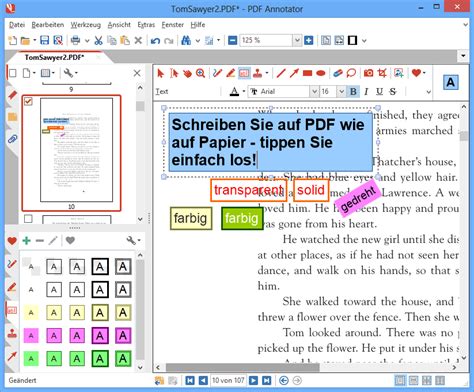Click the paperclip attachments sidebar icon
Image resolution: width=474 pixels, height=392 pixels.
pos(13,139)
